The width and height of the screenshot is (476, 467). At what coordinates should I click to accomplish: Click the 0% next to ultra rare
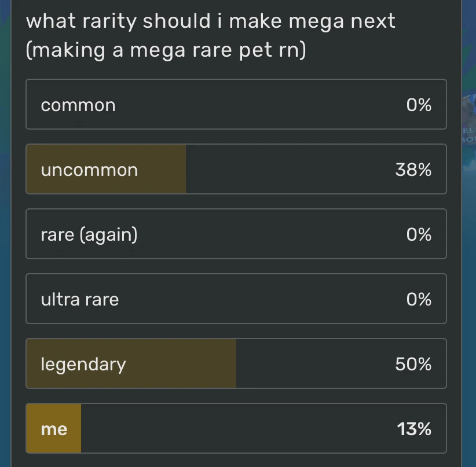point(420,299)
